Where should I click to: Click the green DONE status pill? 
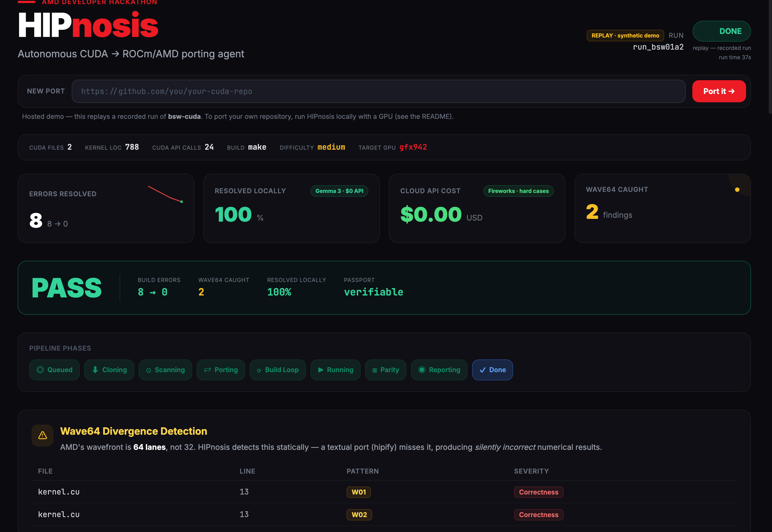click(721, 31)
